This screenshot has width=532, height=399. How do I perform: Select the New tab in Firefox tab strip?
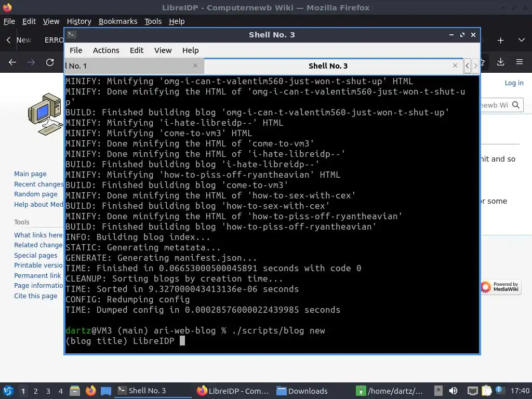coord(24,40)
